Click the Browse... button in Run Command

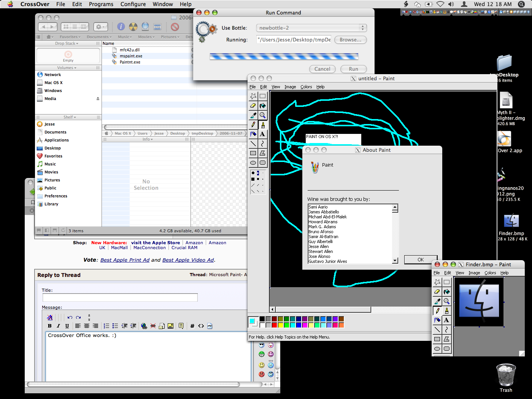pyautogui.click(x=351, y=40)
